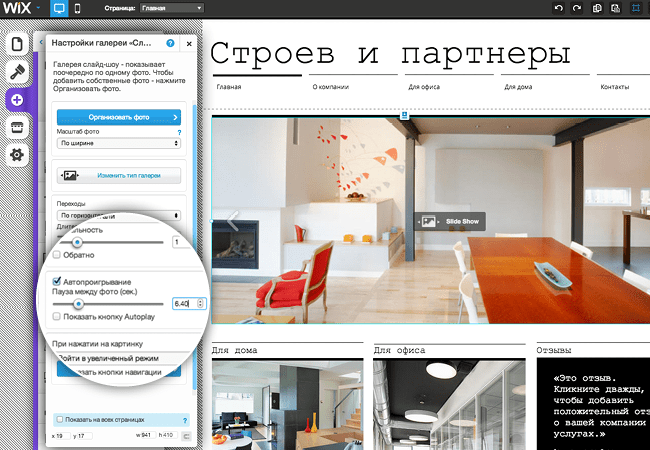Click the y position field

(85, 435)
